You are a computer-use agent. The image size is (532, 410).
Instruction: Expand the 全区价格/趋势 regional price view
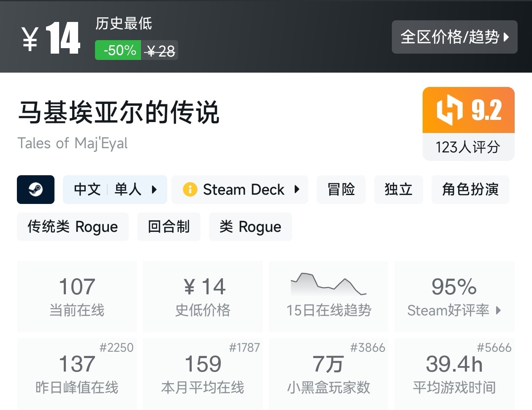454,37
